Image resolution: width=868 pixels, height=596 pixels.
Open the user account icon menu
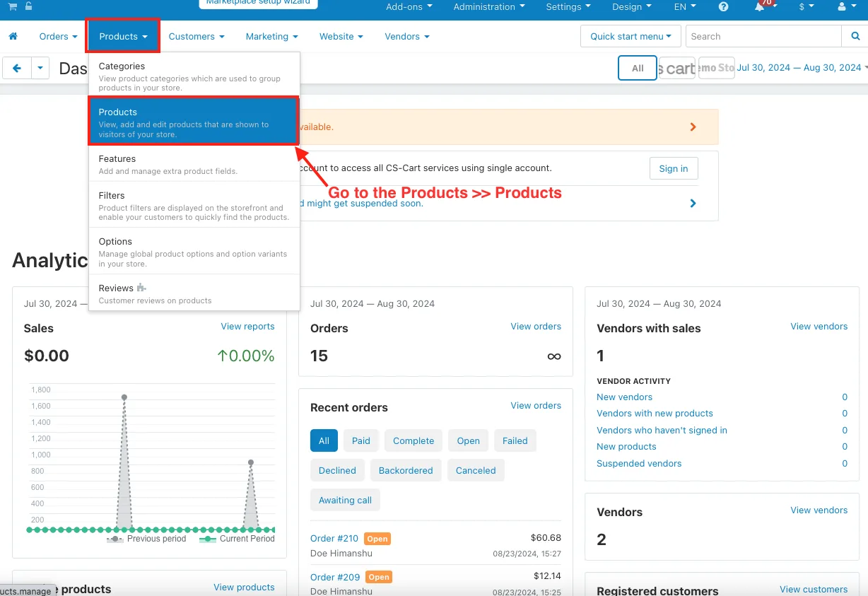coord(845,6)
